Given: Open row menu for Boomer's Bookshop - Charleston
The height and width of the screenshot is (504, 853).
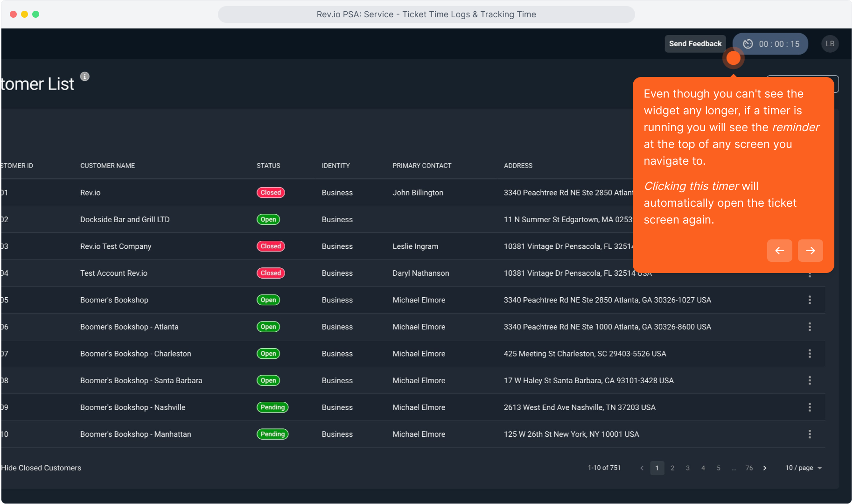Looking at the screenshot, I should coord(810,354).
